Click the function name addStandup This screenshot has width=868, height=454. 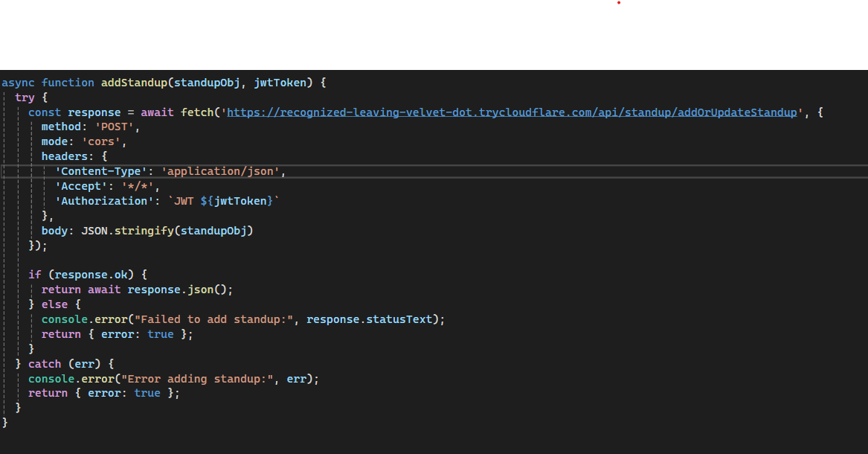tap(134, 83)
